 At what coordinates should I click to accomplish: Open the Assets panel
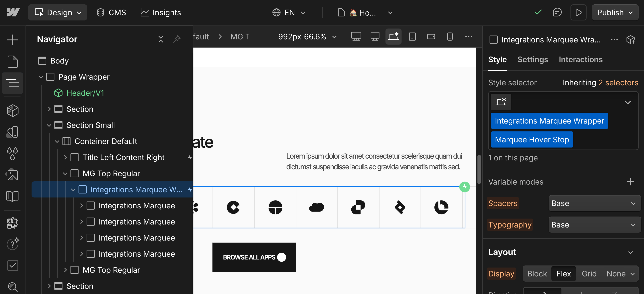tap(12, 175)
